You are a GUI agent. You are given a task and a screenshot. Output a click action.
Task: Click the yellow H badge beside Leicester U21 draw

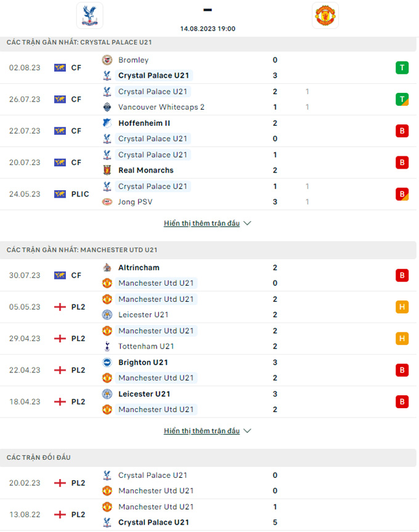click(x=402, y=307)
